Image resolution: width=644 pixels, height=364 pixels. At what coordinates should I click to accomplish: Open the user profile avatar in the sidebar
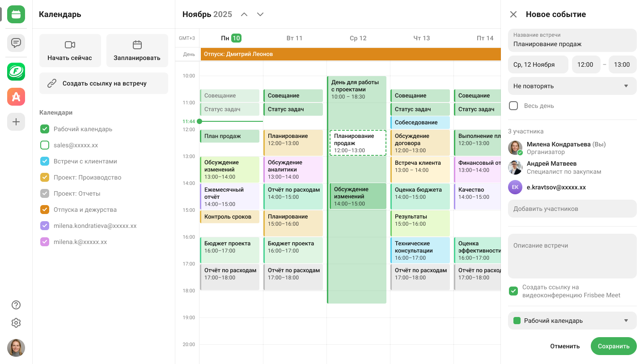(16, 348)
